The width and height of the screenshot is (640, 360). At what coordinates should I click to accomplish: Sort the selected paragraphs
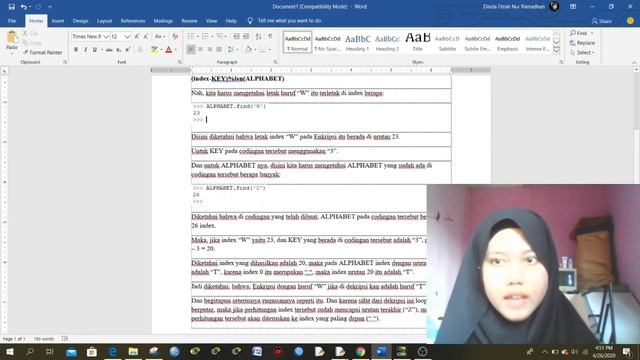(x=258, y=36)
